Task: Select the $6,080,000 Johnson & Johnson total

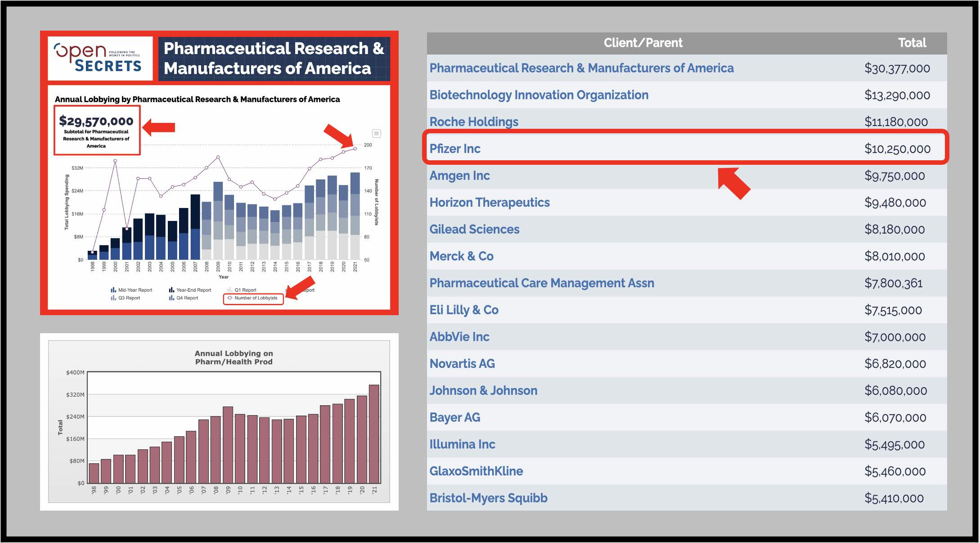Action: 895,391
